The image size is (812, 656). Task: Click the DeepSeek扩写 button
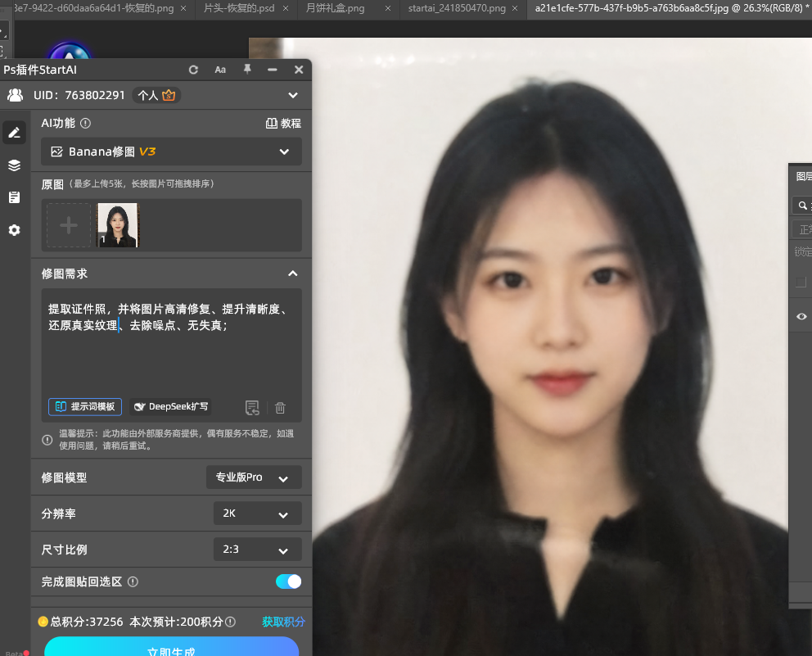tap(171, 407)
